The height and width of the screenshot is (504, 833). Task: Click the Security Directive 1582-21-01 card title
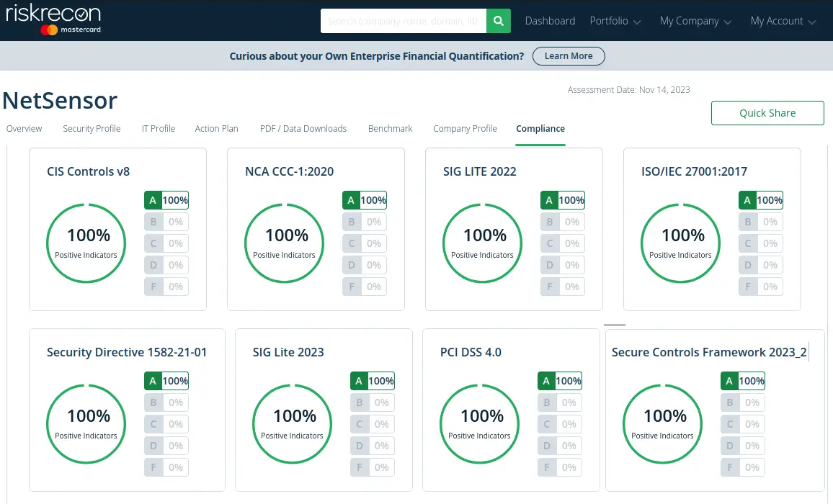[x=127, y=352]
